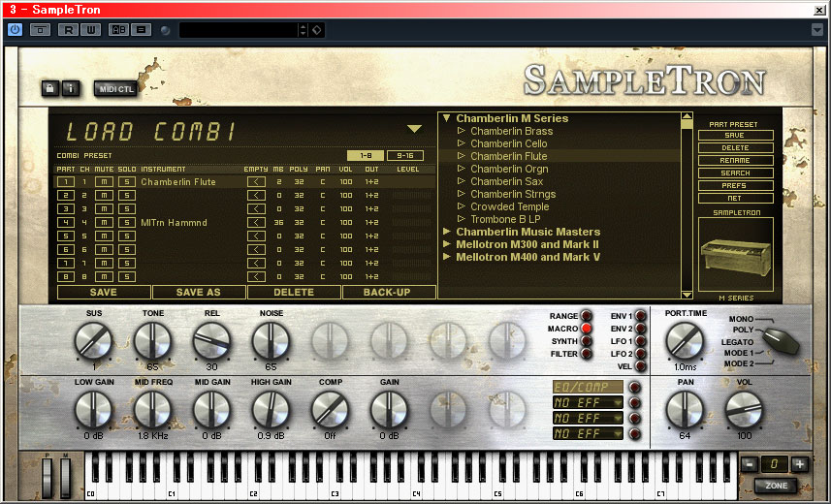Click the TONE knob
831x504 pixels.
(152, 341)
